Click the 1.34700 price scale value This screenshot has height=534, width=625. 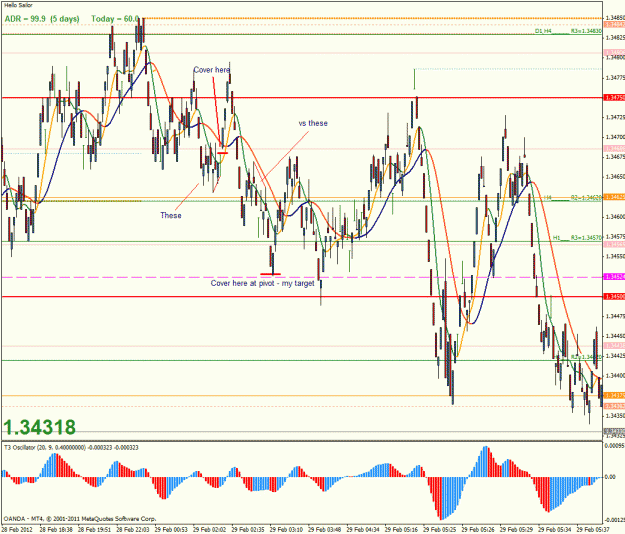click(615, 137)
